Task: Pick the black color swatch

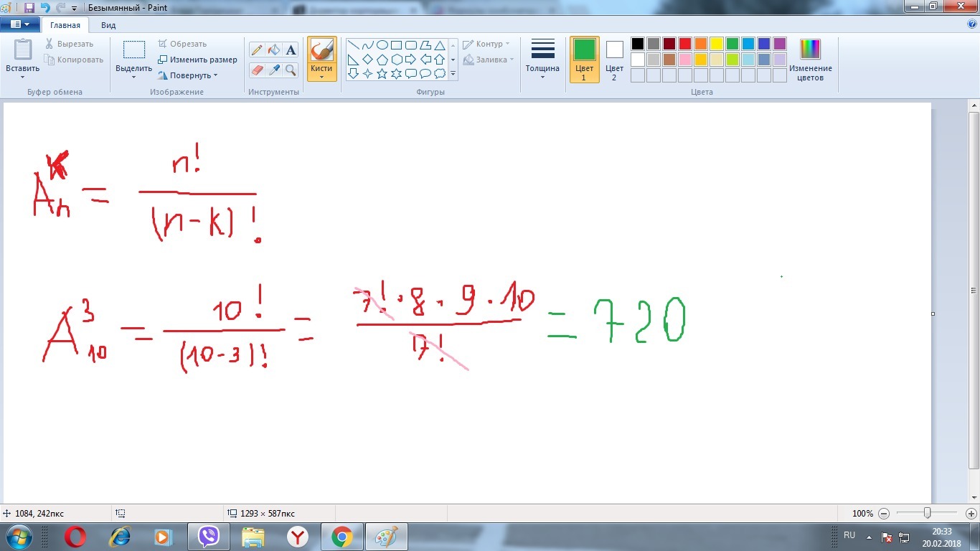Action: tap(637, 44)
